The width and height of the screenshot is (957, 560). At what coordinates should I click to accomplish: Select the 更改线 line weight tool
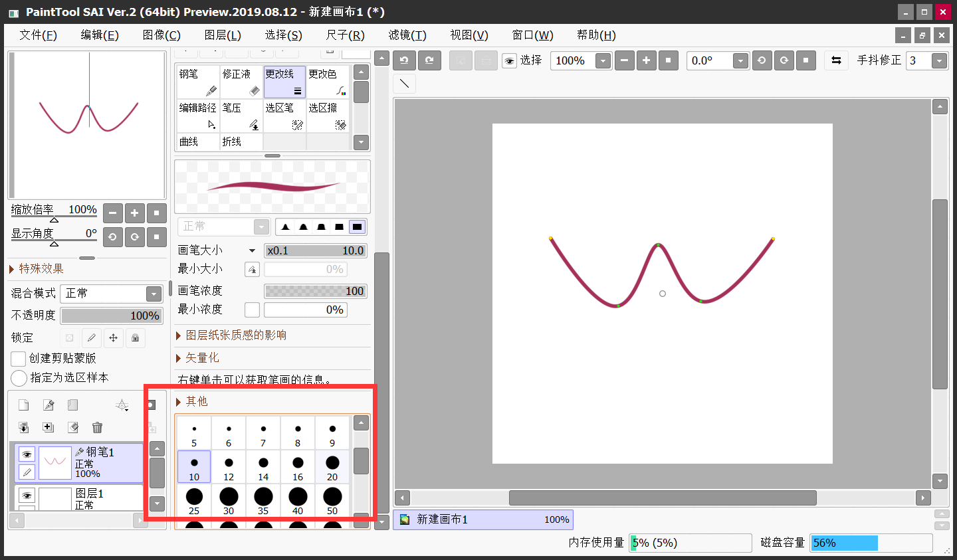click(284, 82)
